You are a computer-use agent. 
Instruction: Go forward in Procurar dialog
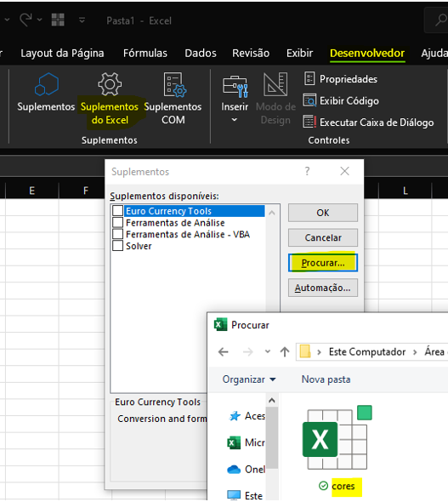pyautogui.click(x=248, y=352)
